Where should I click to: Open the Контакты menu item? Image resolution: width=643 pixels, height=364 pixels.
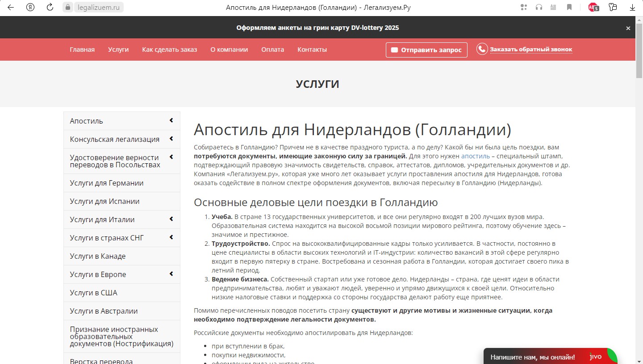click(312, 50)
